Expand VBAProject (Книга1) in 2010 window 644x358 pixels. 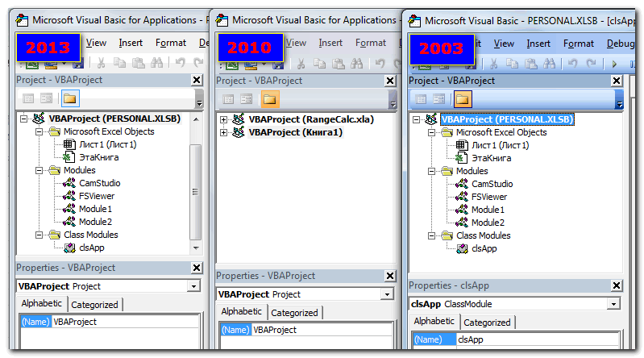point(223,133)
